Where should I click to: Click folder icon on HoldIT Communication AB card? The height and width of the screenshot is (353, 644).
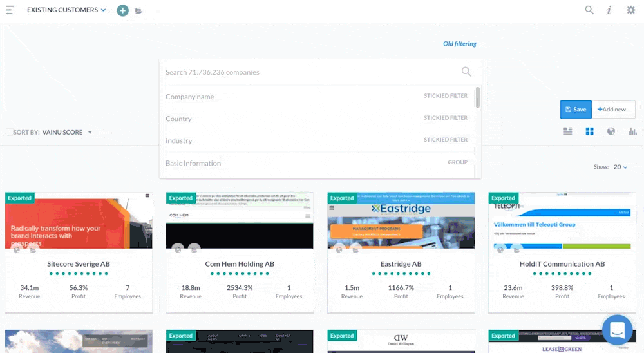click(516, 249)
